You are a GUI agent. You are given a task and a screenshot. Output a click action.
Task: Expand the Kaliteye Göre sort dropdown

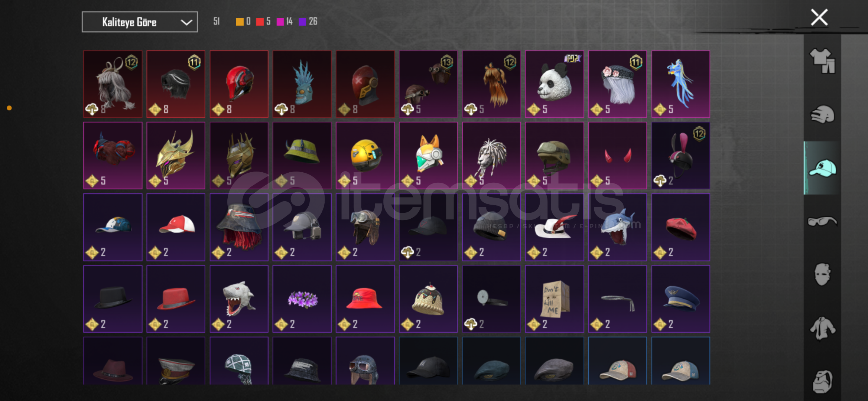click(140, 22)
